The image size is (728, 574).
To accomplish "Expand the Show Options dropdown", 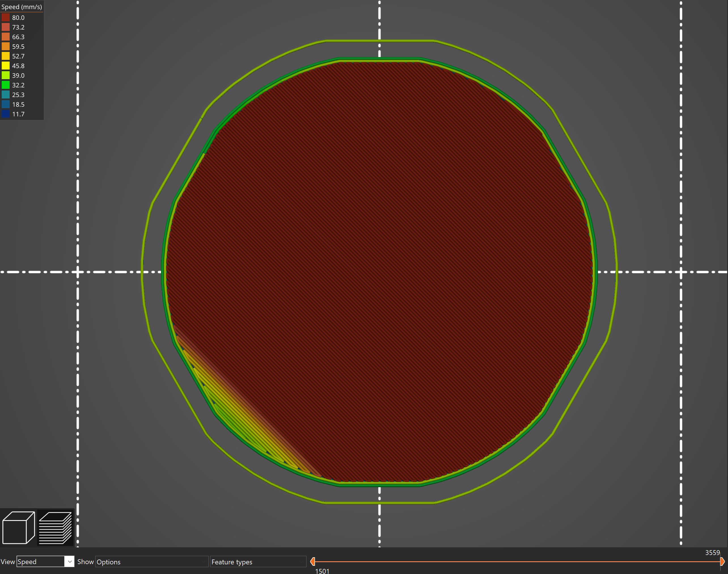I will (151, 562).
